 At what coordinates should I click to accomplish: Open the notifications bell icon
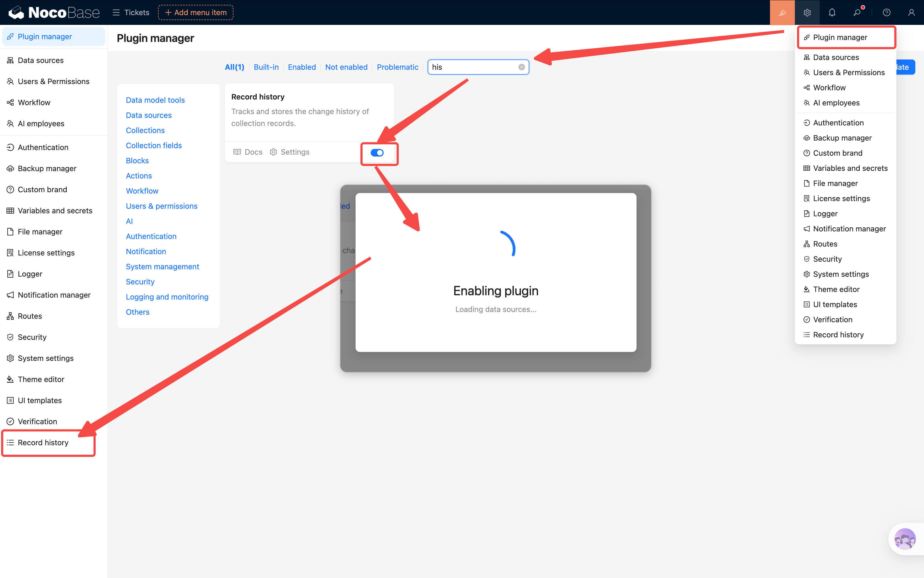click(x=832, y=13)
